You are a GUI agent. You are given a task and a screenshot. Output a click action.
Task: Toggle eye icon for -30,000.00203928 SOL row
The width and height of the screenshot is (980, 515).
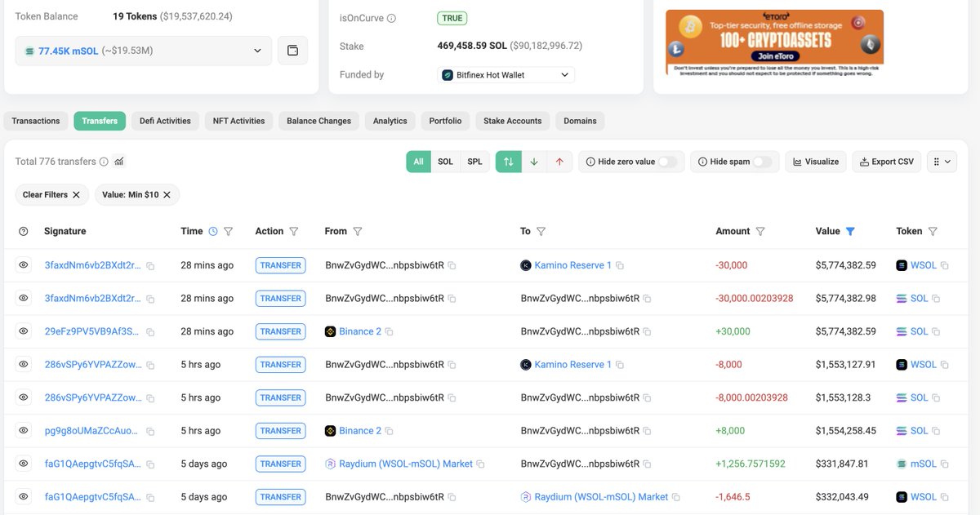(x=24, y=299)
